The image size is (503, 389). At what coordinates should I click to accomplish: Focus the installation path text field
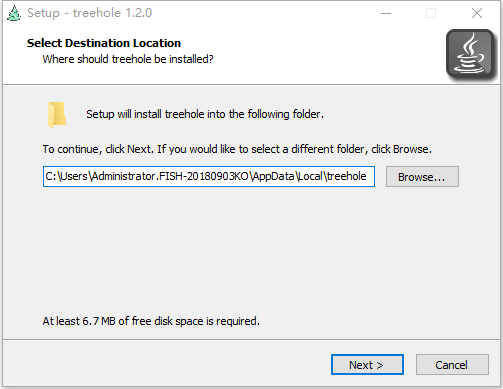click(209, 176)
